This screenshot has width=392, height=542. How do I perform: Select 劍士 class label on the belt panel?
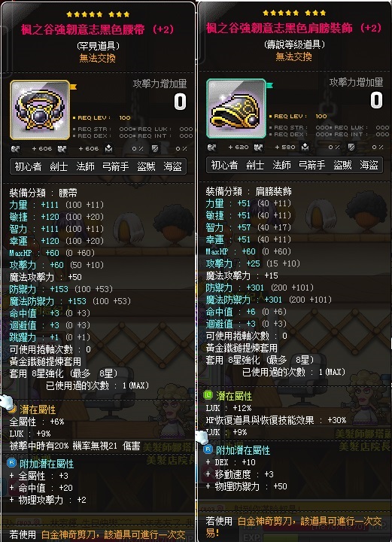(59, 166)
